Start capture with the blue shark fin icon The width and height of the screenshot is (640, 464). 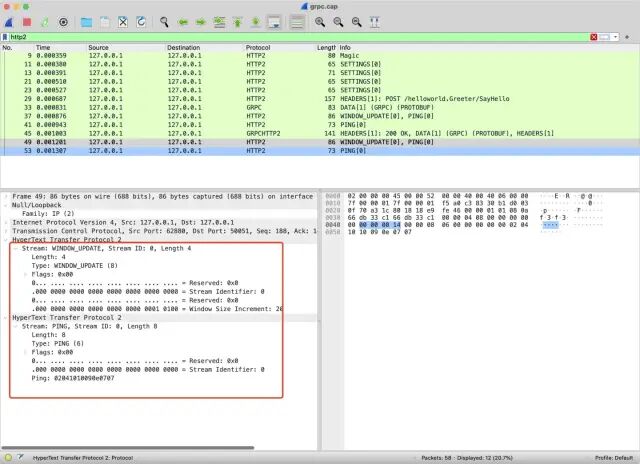[9, 22]
